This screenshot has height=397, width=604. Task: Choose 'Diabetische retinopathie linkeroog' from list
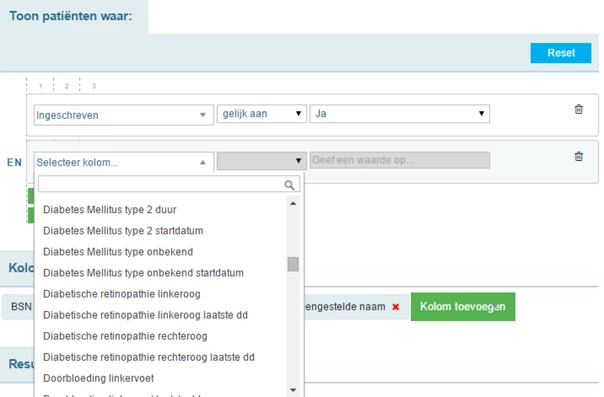point(122,294)
